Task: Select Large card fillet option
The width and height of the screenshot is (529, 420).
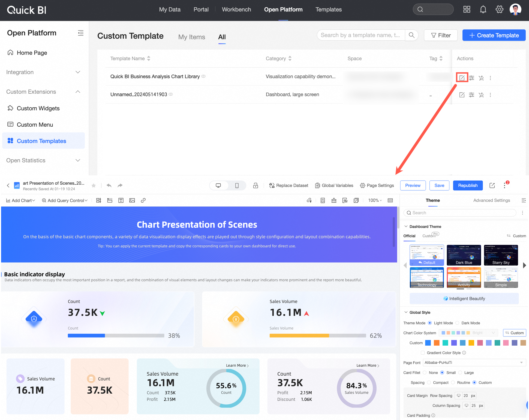Action: pos(460,373)
